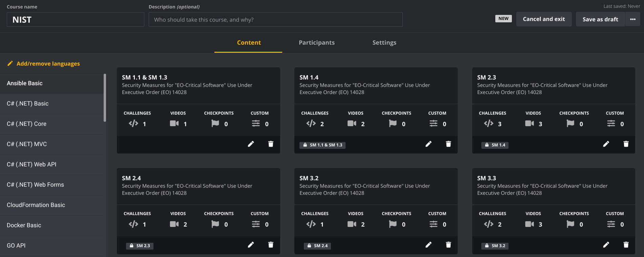Delete the SM 1.1 & SM 1.3 module
This screenshot has width=644, height=257.
(x=271, y=144)
